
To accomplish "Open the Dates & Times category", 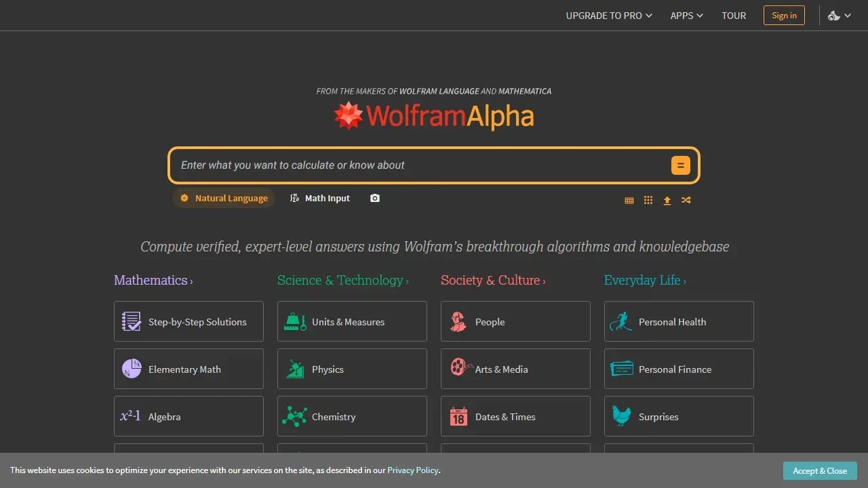I will point(515,416).
